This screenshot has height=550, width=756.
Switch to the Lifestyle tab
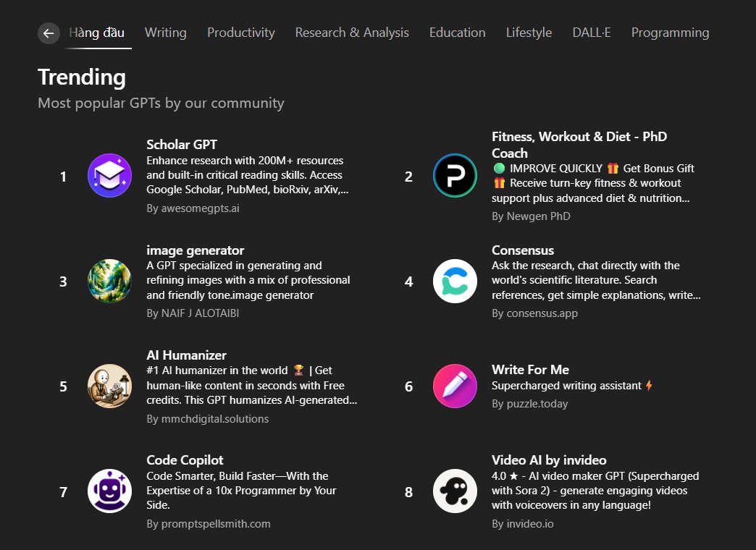coord(529,33)
